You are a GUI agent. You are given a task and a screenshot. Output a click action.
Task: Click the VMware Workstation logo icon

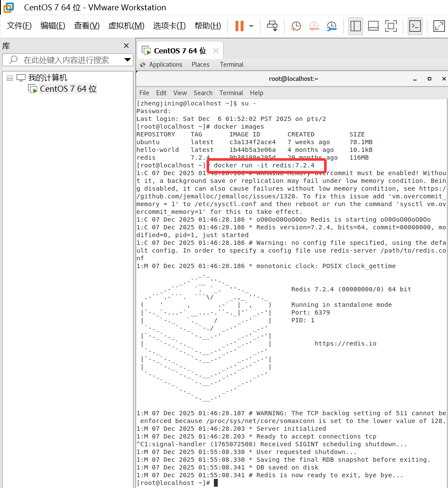click(x=7, y=7)
